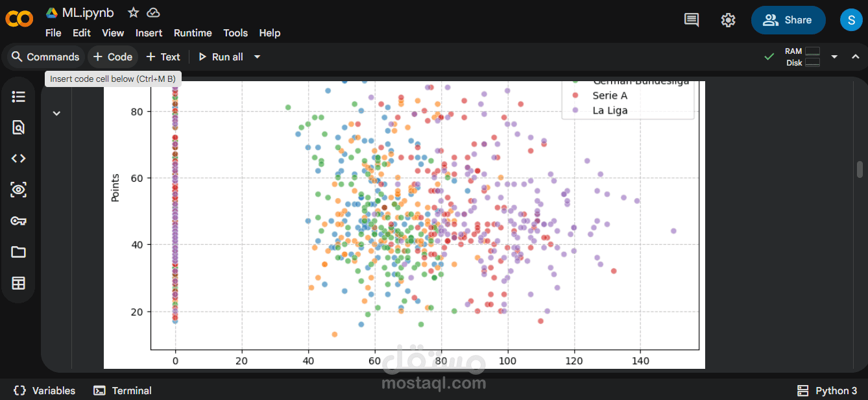This screenshot has width=868, height=400.
Task: Open the Runtime menu
Action: [x=193, y=33]
